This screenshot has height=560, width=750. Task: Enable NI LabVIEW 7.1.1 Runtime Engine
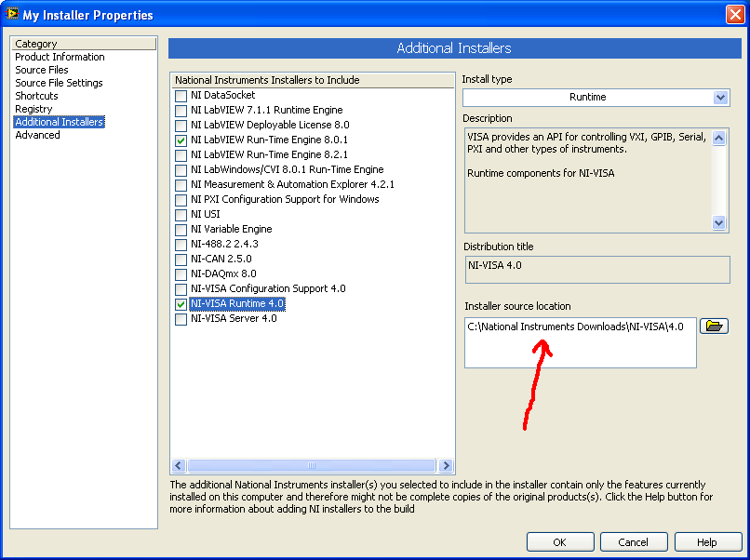(181, 111)
